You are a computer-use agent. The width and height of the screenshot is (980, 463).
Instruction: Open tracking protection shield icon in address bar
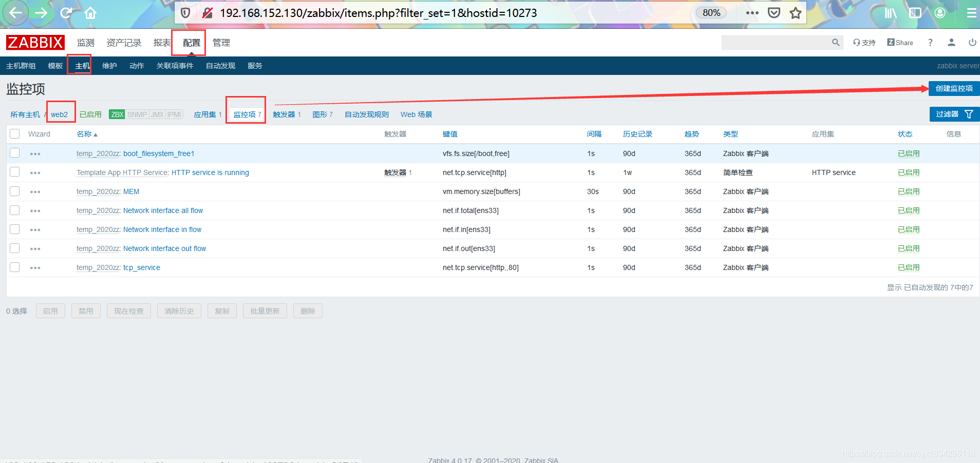coord(185,13)
